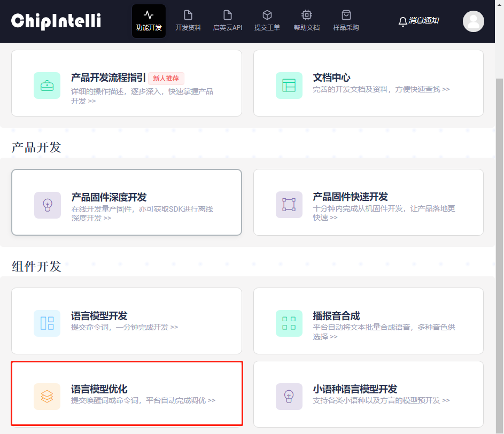The width and height of the screenshot is (504, 434).
Task: Click the 提交命令词，一分钟完成开发 description
Action: [x=125, y=327]
